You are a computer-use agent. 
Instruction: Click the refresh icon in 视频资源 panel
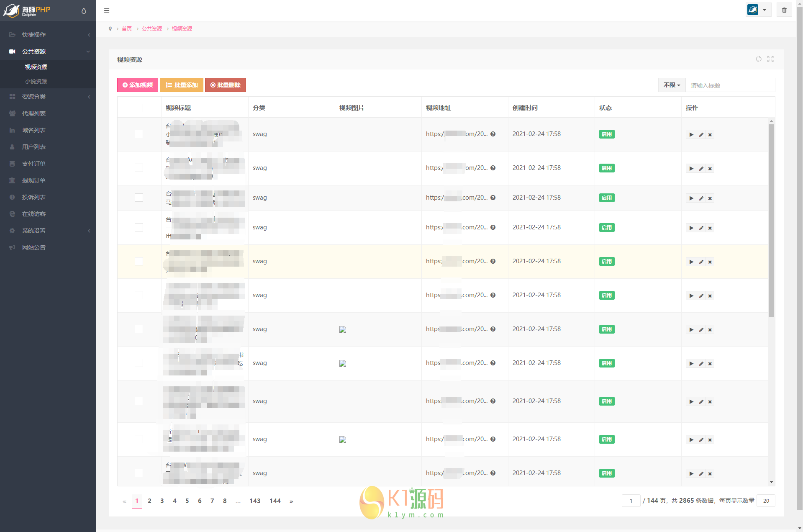point(759,59)
